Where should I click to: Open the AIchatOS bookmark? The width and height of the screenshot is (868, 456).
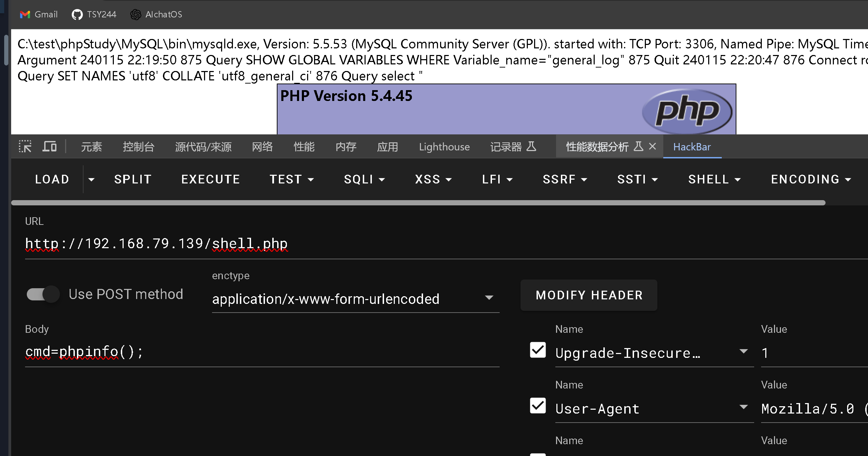[x=156, y=14]
